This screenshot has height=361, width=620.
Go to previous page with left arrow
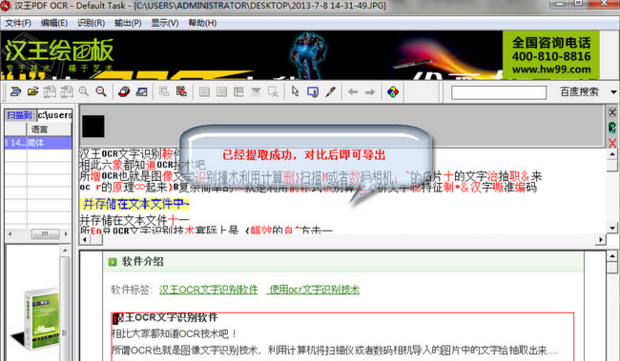353,92
